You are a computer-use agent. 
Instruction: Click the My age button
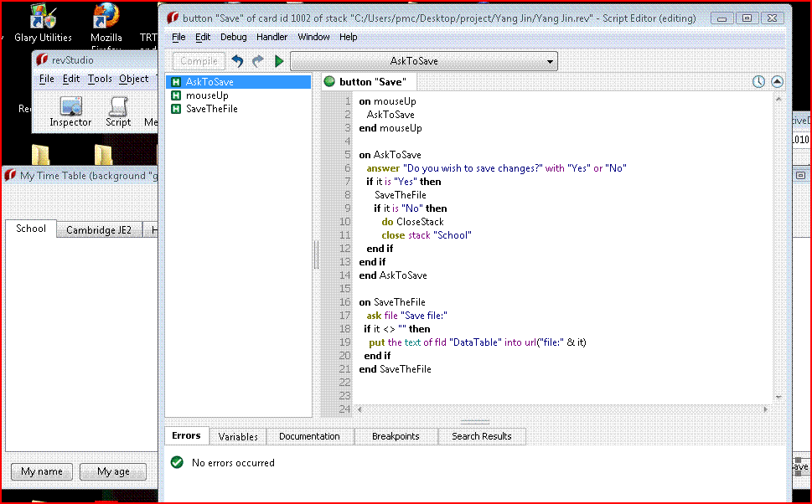point(113,471)
